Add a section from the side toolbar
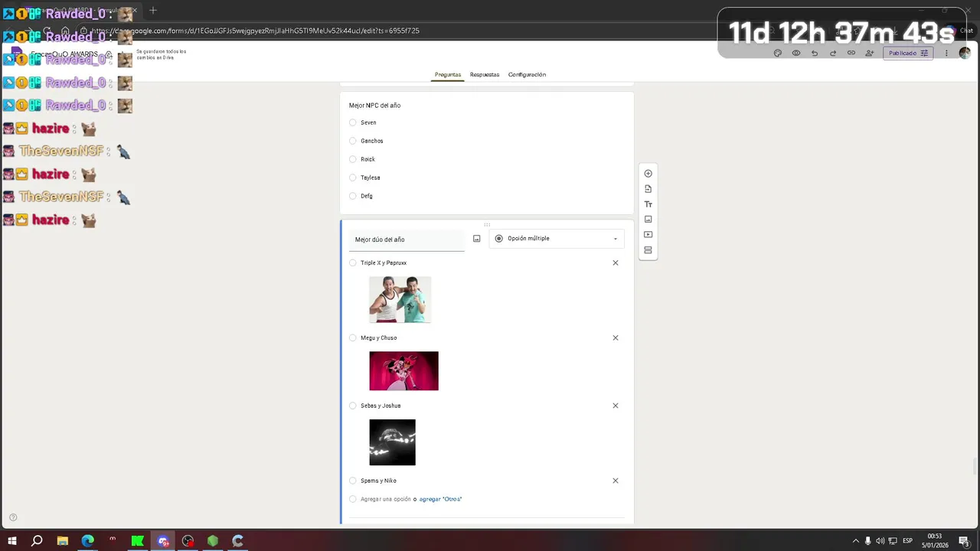The height and width of the screenshot is (551, 980). tap(648, 250)
